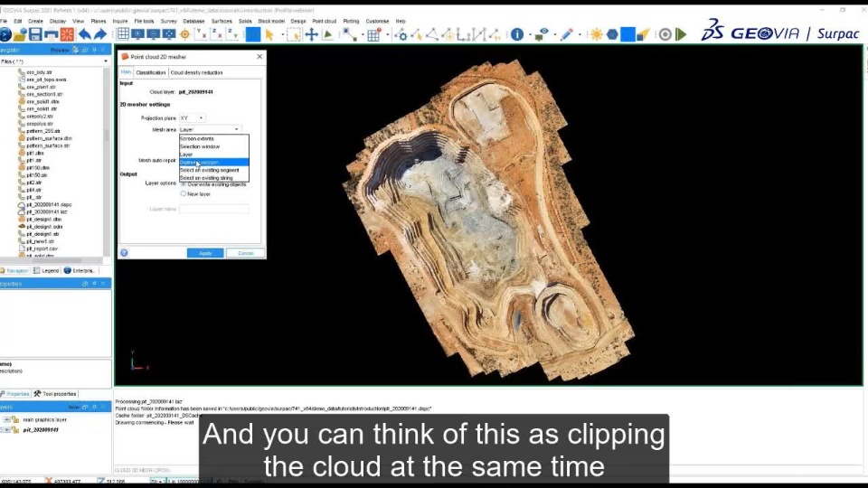Open the Design menu

tap(297, 21)
